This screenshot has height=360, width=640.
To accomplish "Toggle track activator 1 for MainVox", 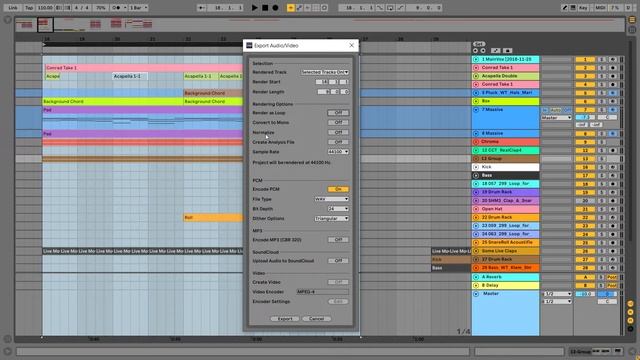I will (x=585, y=60).
